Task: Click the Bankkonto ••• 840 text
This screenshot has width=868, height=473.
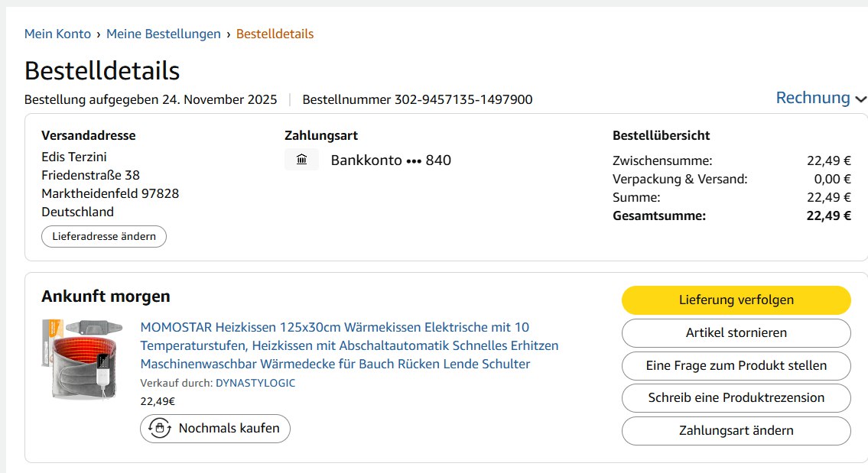Action: tap(391, 160)
